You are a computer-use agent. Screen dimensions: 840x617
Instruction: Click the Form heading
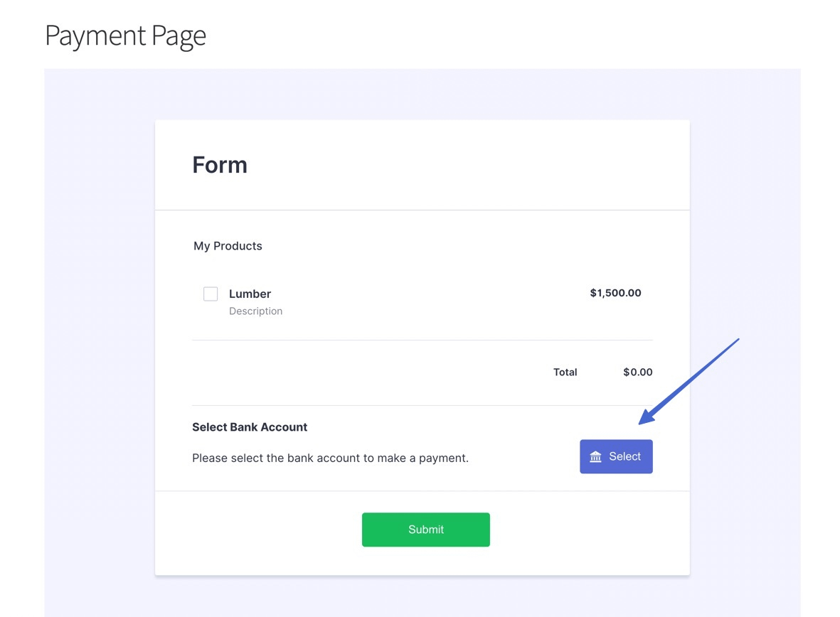pyautogui.click(x=220, y=165)
